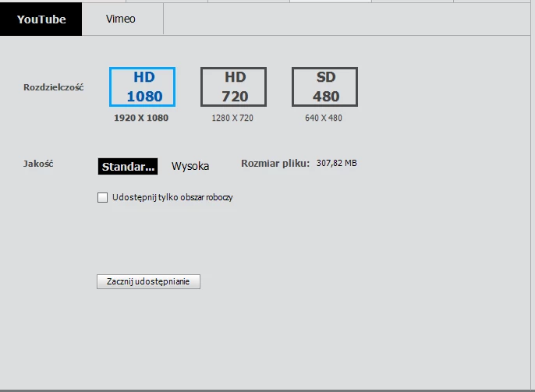Click the 1280 X 720 label

click(x=232, y=118)
